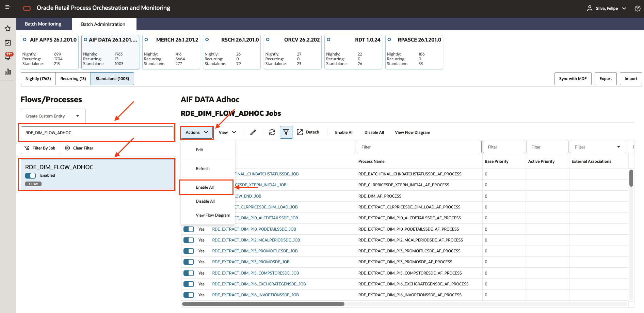
Task: Select the AIF APPS 26.1.201.0 schedule radio
Action: [25, 40]
